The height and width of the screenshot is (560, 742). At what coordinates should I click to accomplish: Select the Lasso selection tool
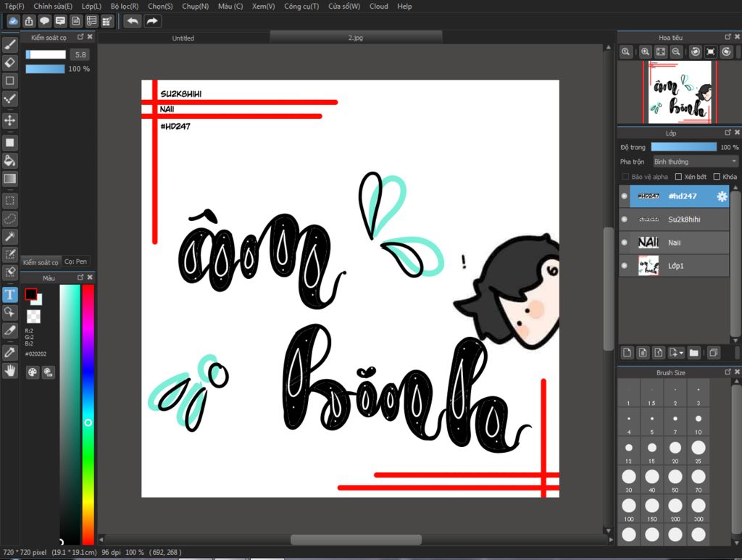pyautogui.click(x=10, y=219)
